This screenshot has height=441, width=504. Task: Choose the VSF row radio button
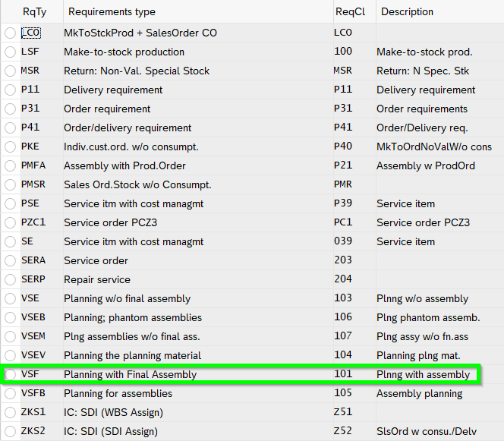[10, 374]
